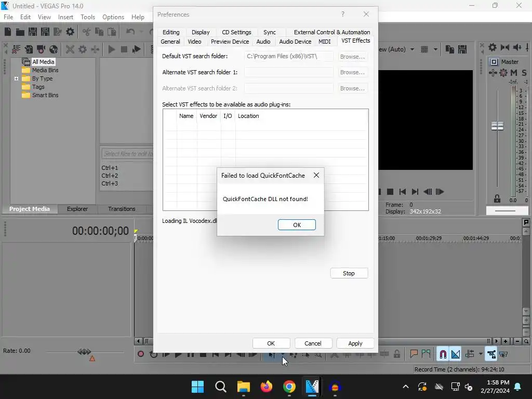532x399 pixels.
Task: Click the Get Media from Web globe icon
Action: [x=54, y=49]
